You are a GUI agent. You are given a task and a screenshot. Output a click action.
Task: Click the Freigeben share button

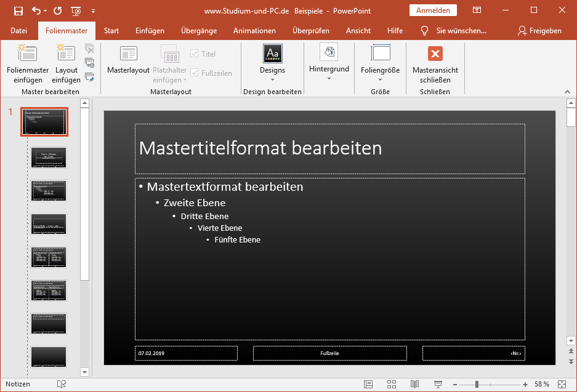coord(539,31)
